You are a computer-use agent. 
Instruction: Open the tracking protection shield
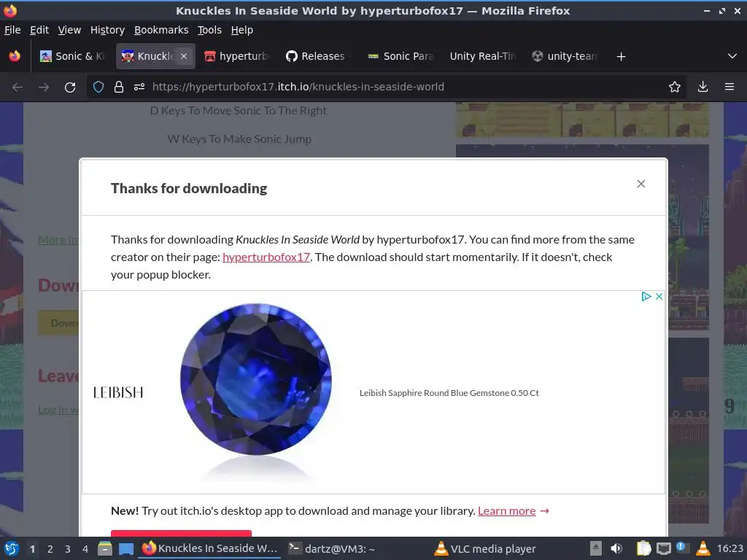[98, 87]
